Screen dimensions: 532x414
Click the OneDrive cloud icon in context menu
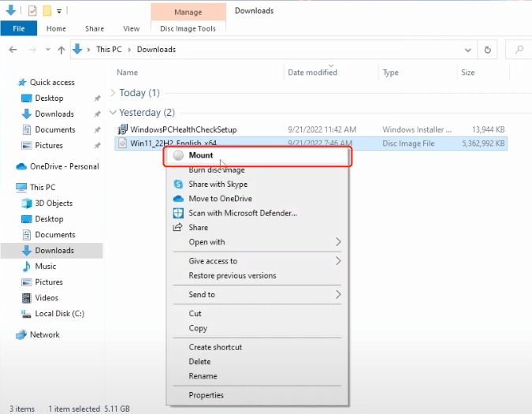178,199
